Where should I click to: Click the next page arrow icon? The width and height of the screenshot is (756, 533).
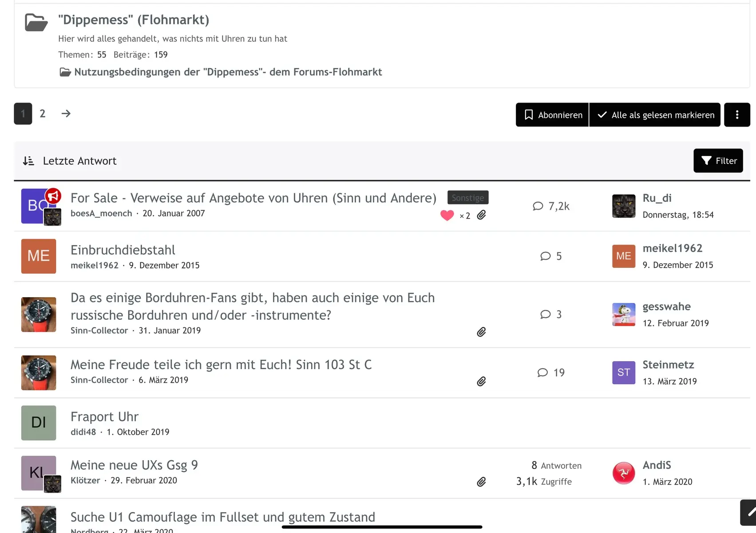[66, 114]
